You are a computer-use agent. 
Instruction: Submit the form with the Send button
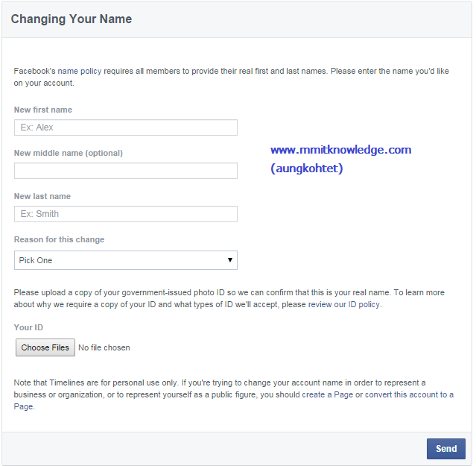(x=446, y=449)
